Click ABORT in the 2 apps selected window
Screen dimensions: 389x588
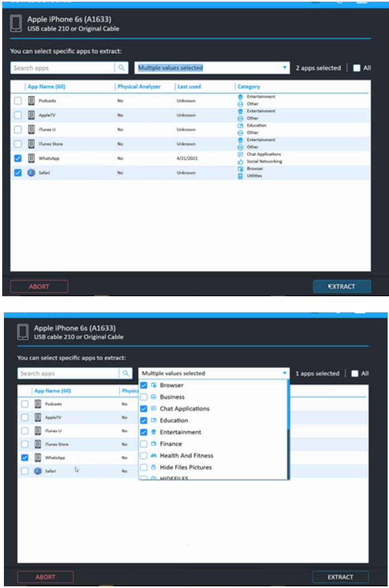click(39, 287)
